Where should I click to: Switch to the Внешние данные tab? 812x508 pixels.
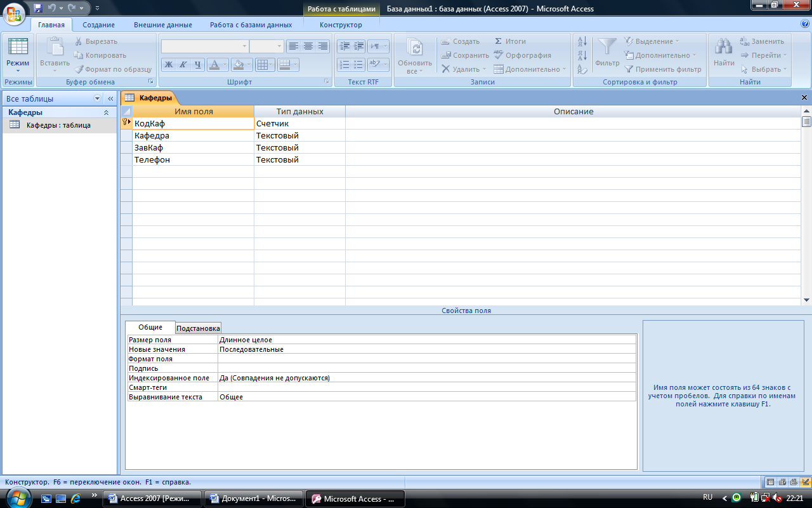(x=163, y=25)
